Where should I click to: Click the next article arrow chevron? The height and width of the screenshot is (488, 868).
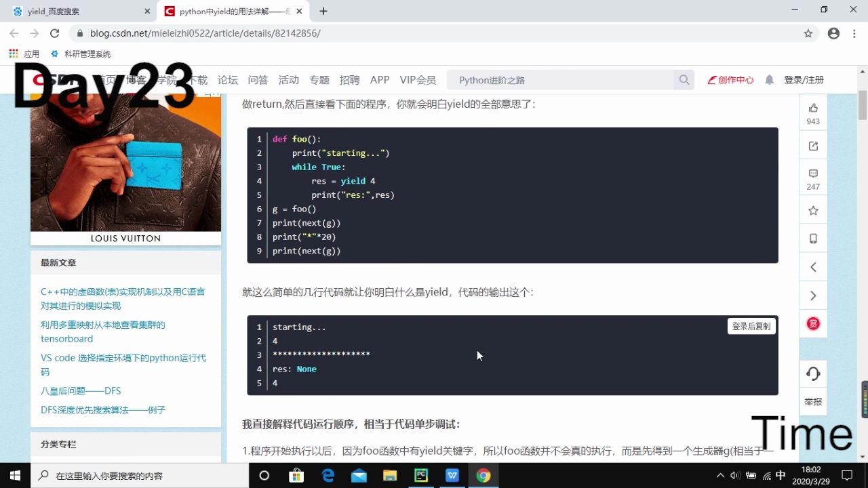click(812, 296)
